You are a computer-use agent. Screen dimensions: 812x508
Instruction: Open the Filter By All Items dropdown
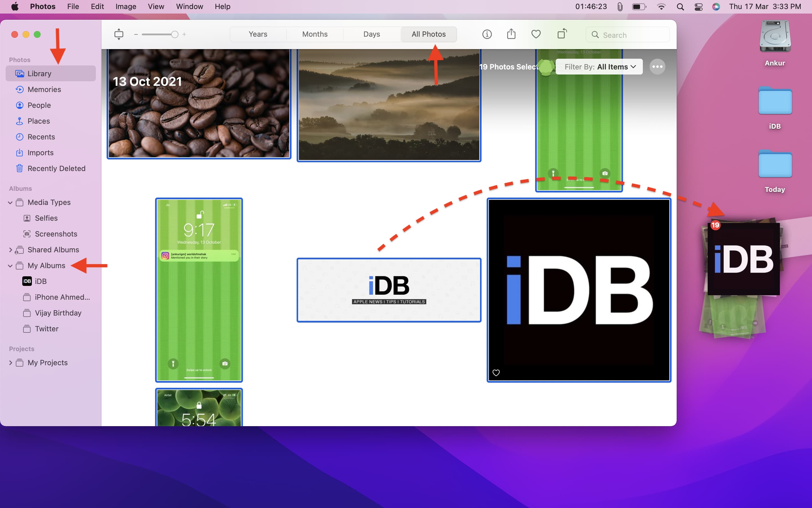click(599, 67)
